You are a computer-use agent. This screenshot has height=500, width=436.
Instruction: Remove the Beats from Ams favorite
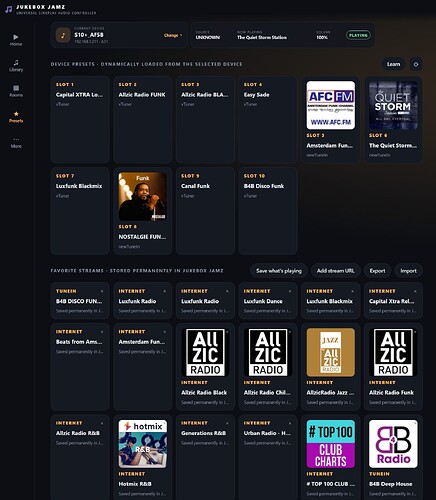point(102,332)
